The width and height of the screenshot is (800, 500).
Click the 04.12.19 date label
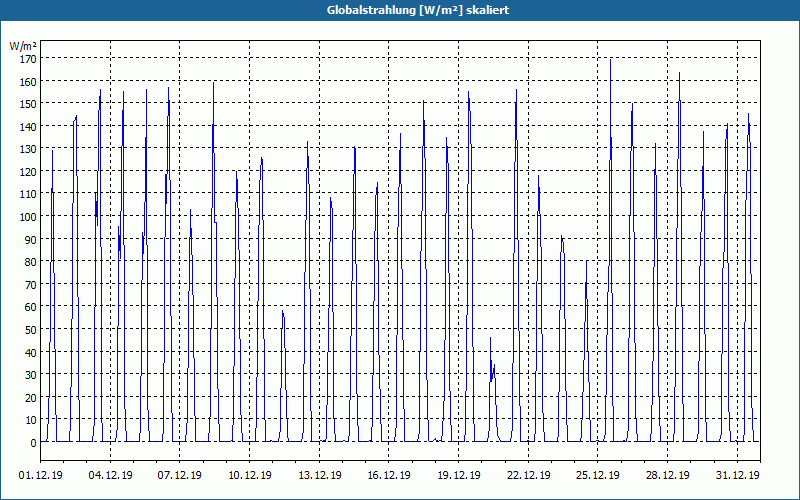(110, 475)
